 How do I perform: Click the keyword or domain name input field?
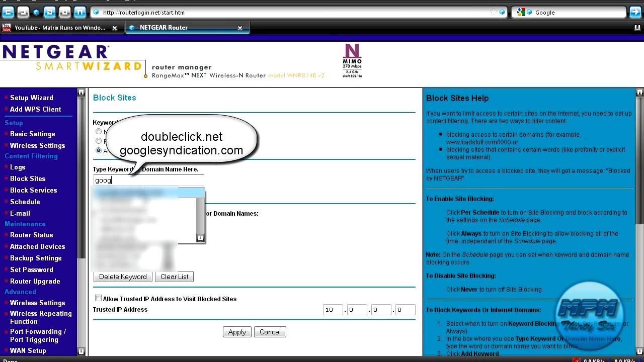tap(148, 180)
